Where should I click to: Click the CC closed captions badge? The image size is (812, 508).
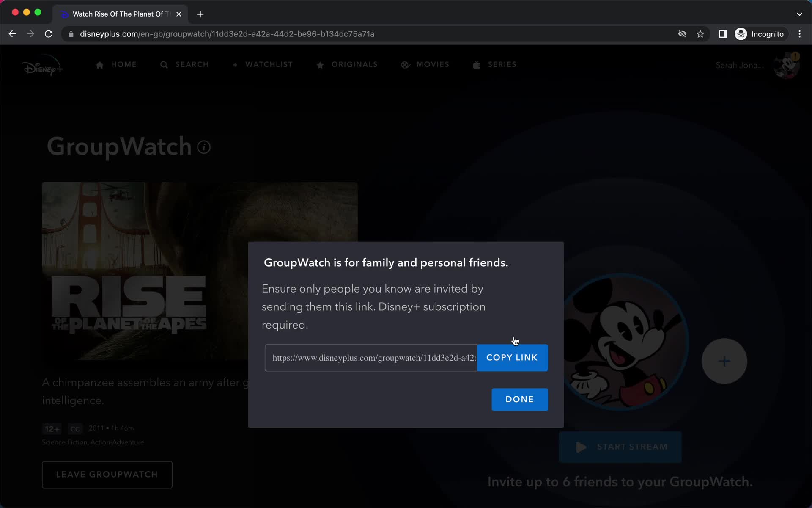click(x=75, y=429)
